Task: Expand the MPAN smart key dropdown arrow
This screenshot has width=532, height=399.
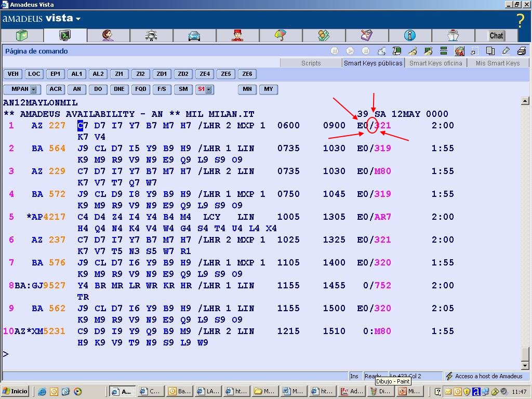Action: [x=33, y=89]
